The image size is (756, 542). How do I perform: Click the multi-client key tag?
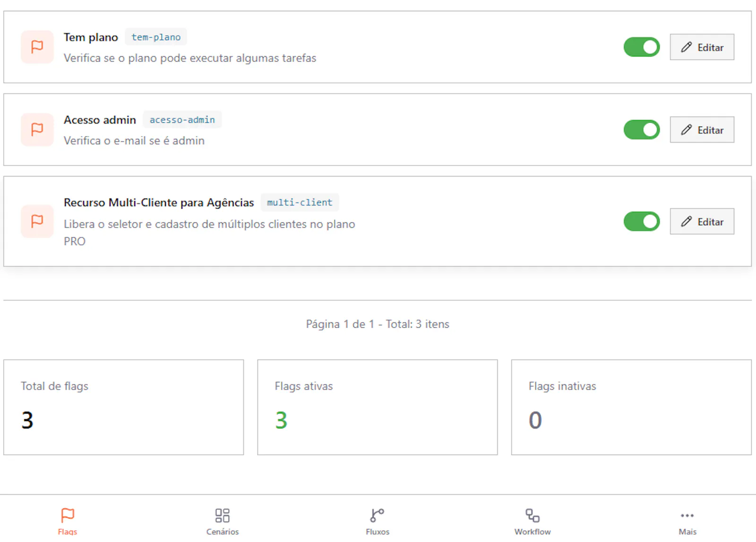pos(300,203)
